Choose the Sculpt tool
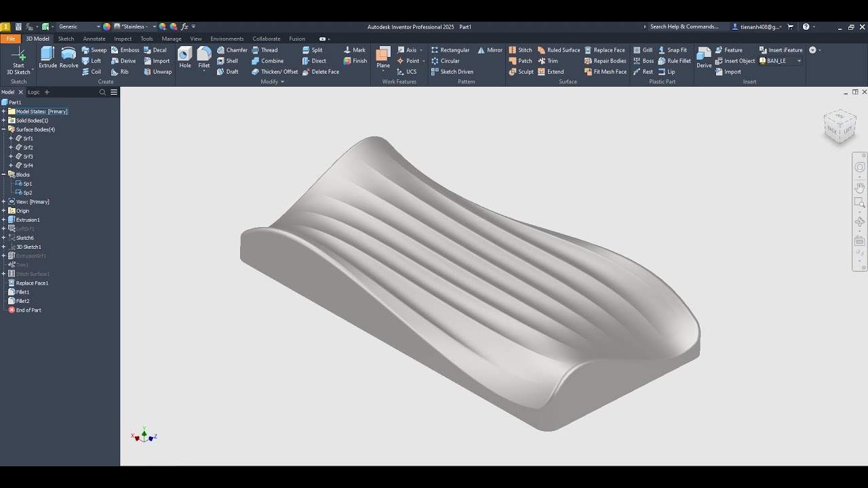 (521, 72)
